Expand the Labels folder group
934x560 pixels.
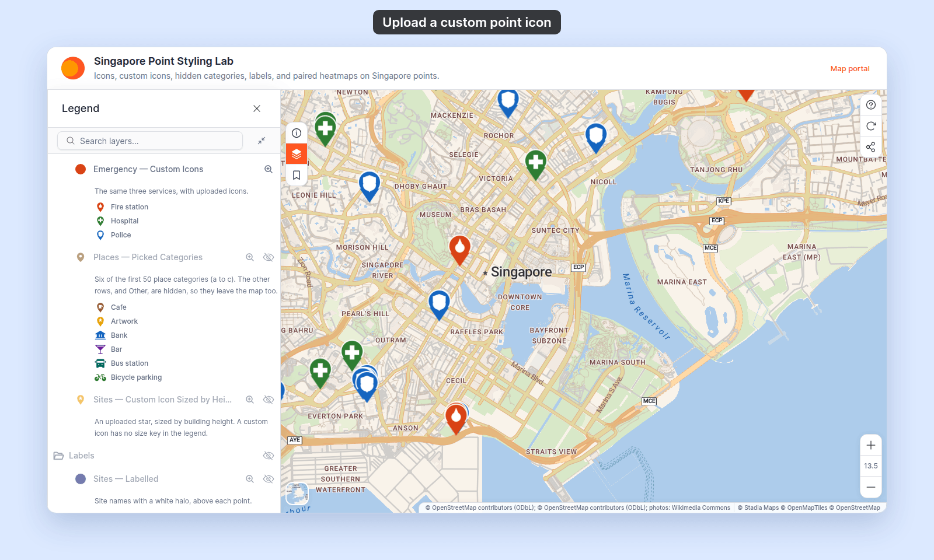point(58,456)
